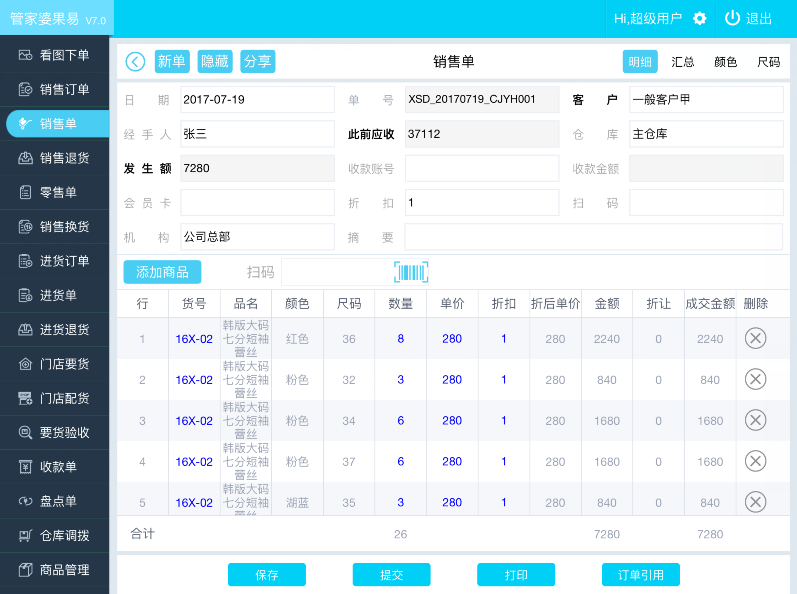Click the 会员卡 input field
This screenshot has height=594, width=797.
[257, 203]
